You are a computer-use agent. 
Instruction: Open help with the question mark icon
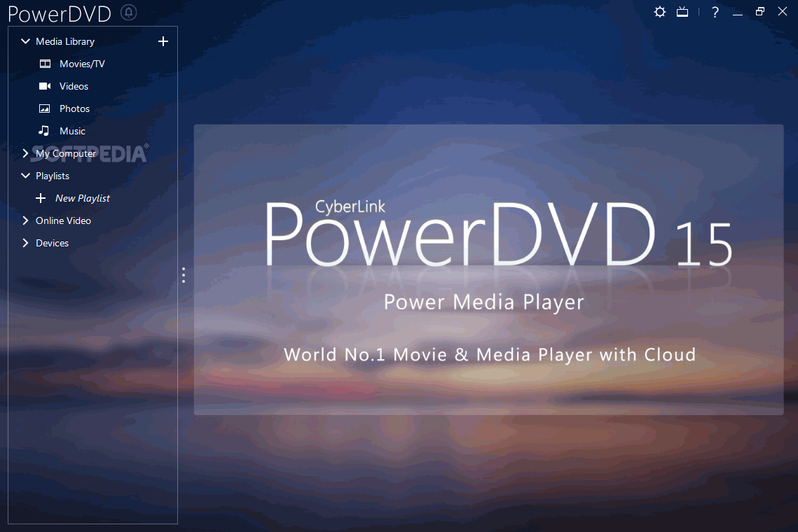pyautogui.click(x=715, y=12)
